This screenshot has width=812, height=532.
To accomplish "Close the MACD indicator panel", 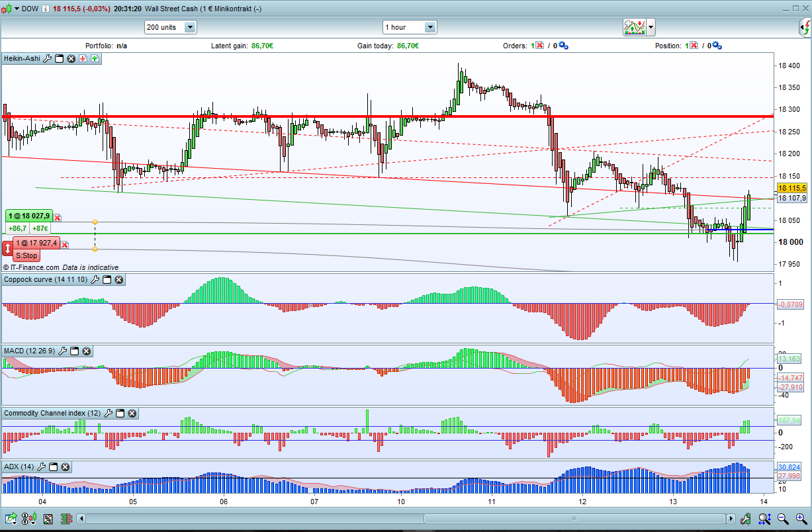I will (87, 351).
